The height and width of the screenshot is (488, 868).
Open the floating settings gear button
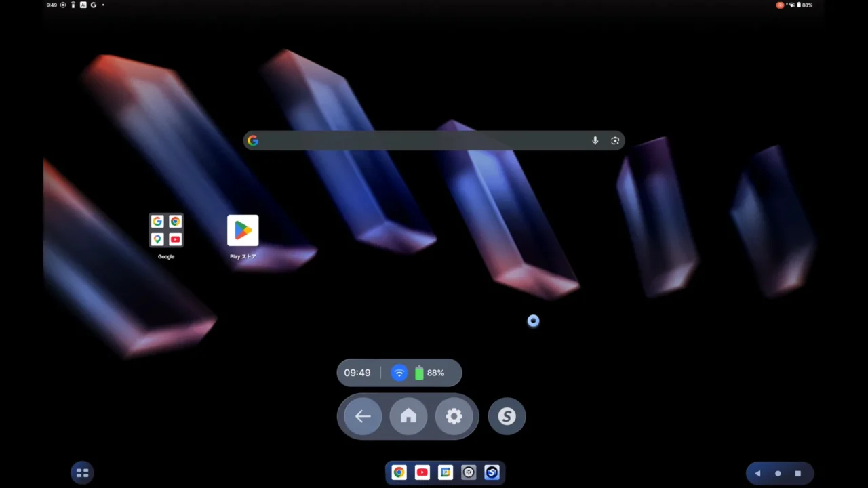tap(454, 416)
